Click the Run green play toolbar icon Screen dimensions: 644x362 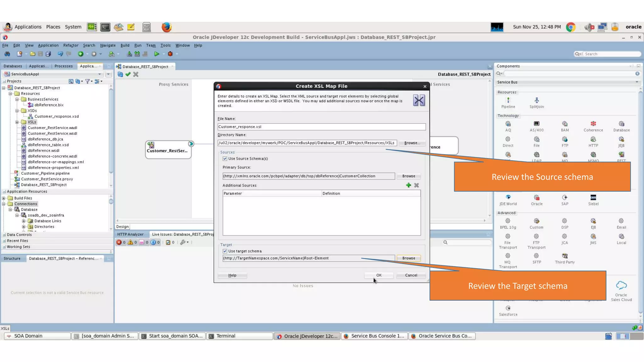157,54
